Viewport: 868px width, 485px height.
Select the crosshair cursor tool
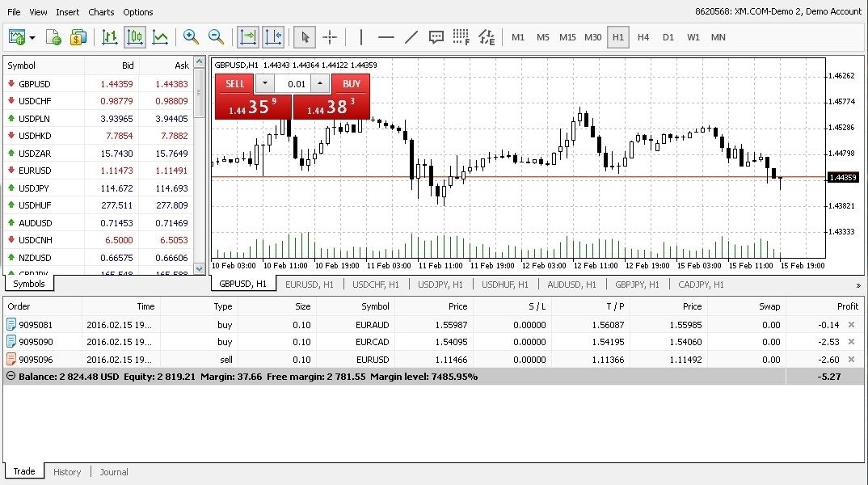click(330, 37)
